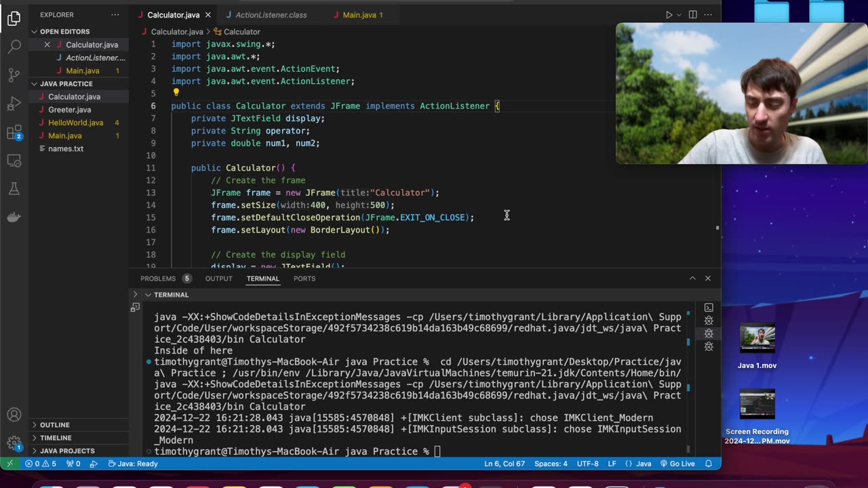Screen dimensions: 868x488
Task: Change encoding via UTF-8 status item
Action: pyautogui.click(x=587, y=464)
